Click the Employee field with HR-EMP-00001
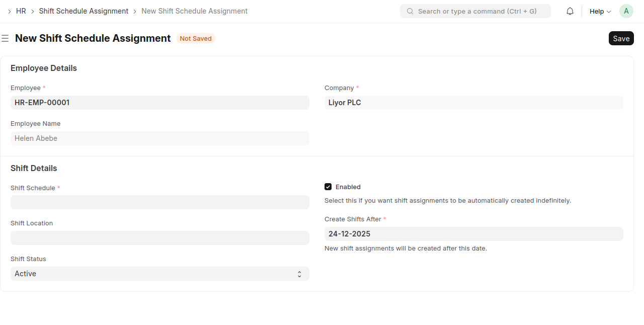 click(x=159, y=103)
